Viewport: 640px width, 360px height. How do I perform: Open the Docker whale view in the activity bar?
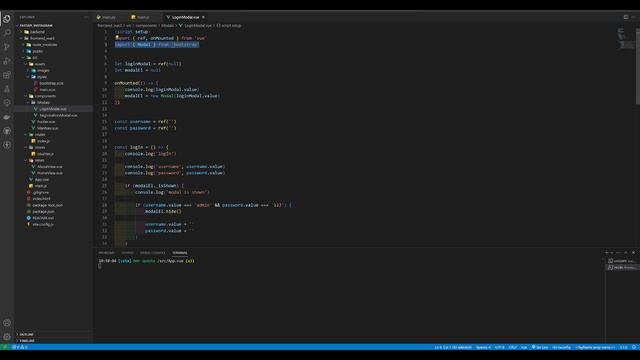(x=7, y=117)
